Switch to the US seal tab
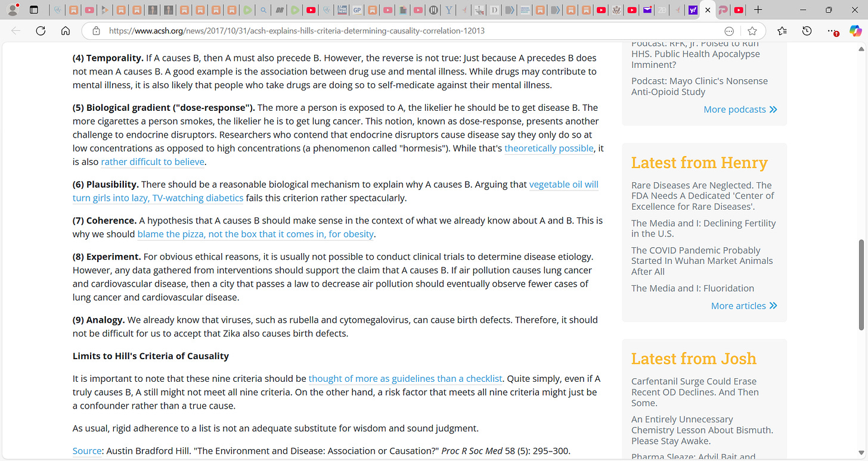The image size is (868, 461). coord(616,10)
